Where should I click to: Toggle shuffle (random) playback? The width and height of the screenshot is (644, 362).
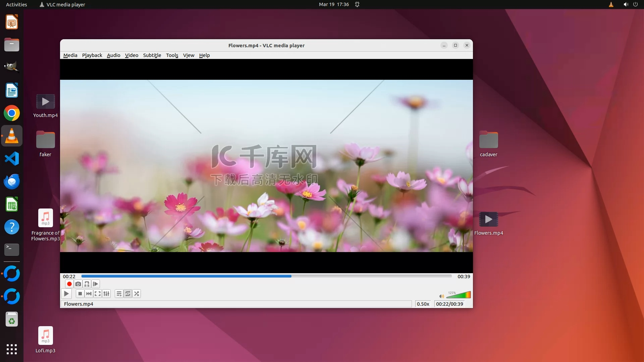pyautogui.click(x=137, y=294)
